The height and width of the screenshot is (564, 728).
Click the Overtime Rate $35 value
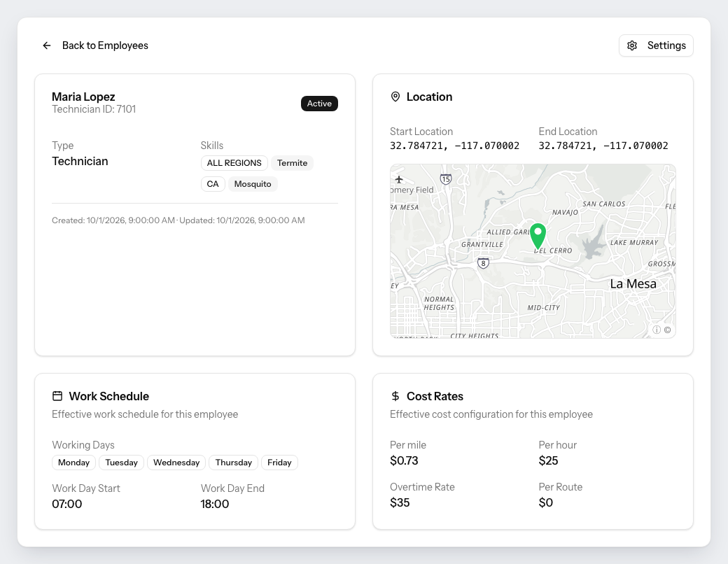tap(400, 502)
